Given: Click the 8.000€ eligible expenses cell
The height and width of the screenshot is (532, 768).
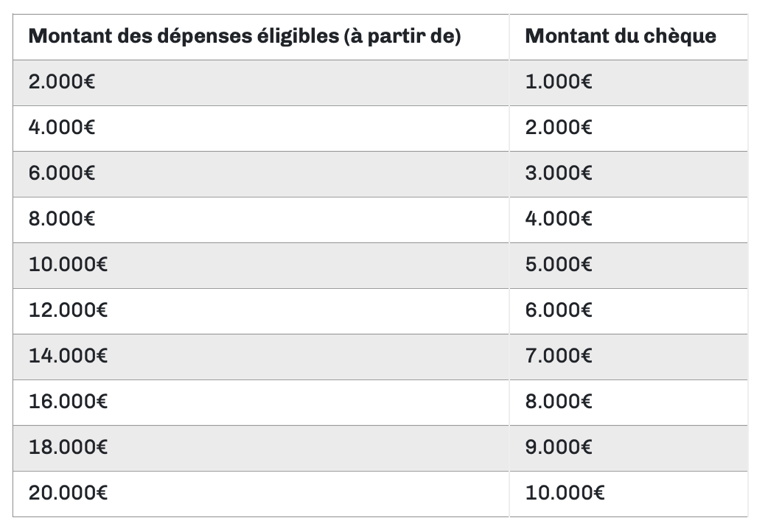Looking at the screenshot, I should (62, 219).
